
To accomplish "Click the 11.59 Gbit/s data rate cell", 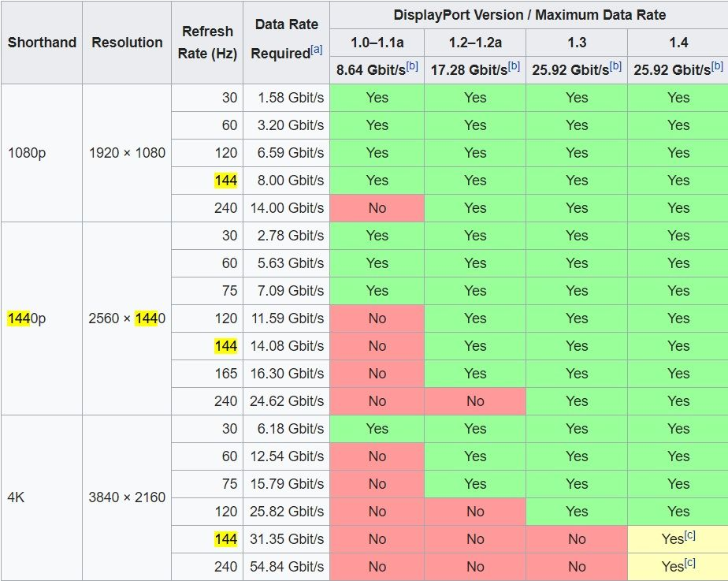I will [288, 318].
